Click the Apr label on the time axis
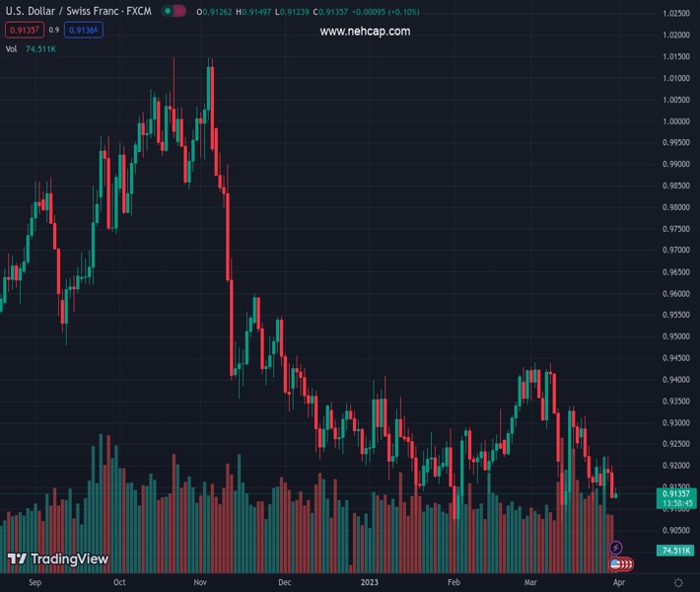This screenshot has width=700, height=592. (x=617, y=583)
